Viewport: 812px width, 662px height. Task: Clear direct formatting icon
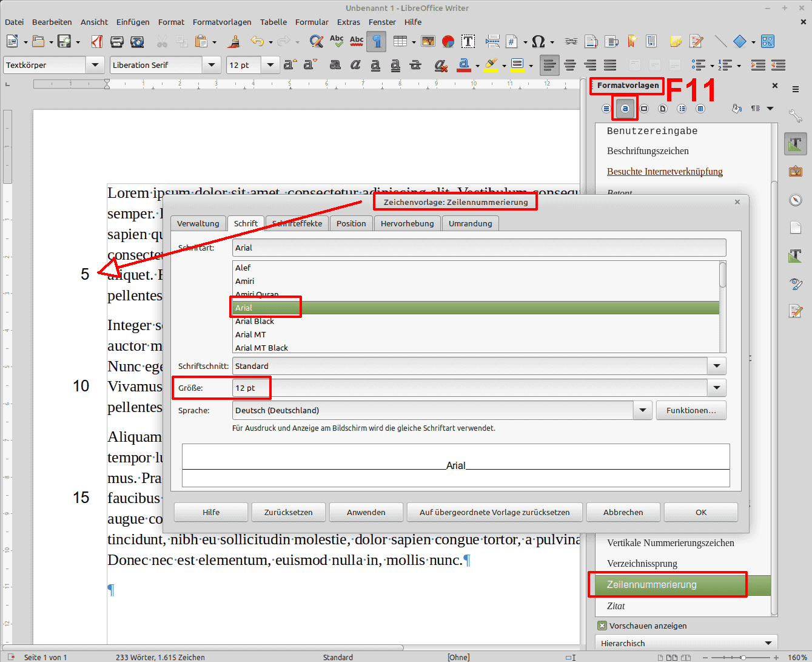[441, 65]
